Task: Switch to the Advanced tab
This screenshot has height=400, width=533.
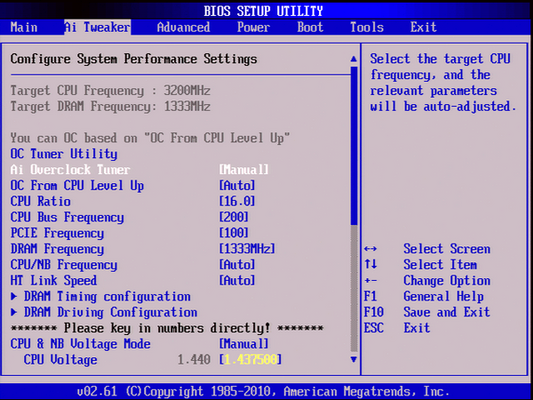Action: pyautogui.click(x=184, y=27)
